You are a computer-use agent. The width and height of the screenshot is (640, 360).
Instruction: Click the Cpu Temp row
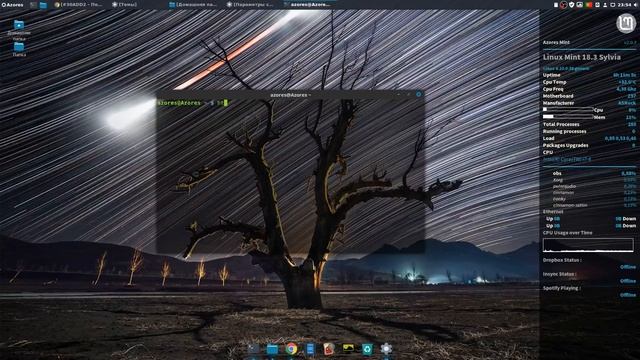(589, 82)
